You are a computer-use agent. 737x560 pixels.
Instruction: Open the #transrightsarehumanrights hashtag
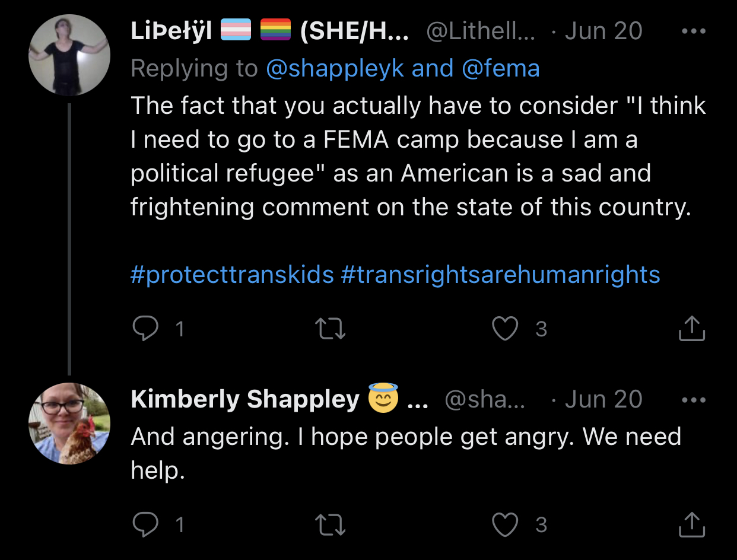click(500, 275)
